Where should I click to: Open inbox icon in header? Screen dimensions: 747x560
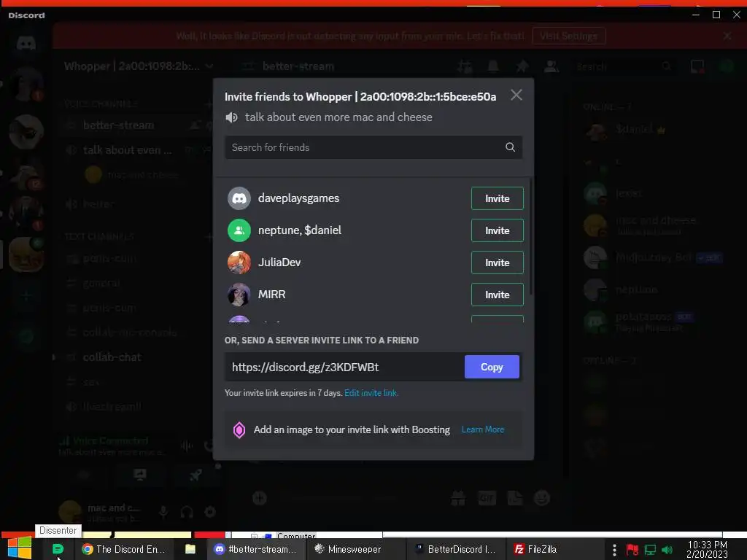[x=697, y=66]
